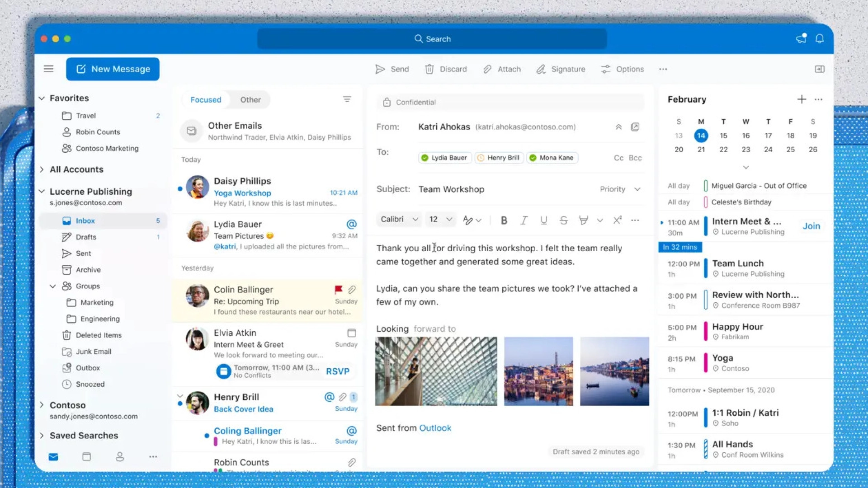Collapse the Lucerne Publishing account section
This screenshot has height=488, width=868.
click(x=42, y=191)
